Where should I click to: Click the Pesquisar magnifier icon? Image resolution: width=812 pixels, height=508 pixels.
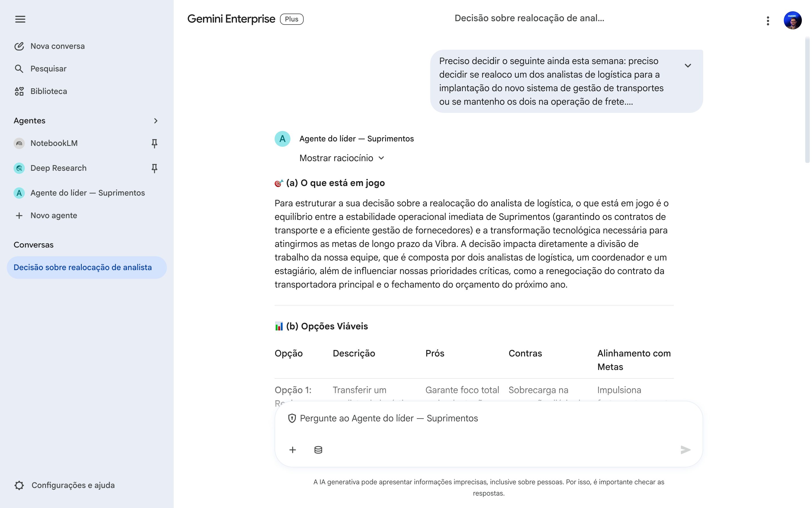(19, 69)
